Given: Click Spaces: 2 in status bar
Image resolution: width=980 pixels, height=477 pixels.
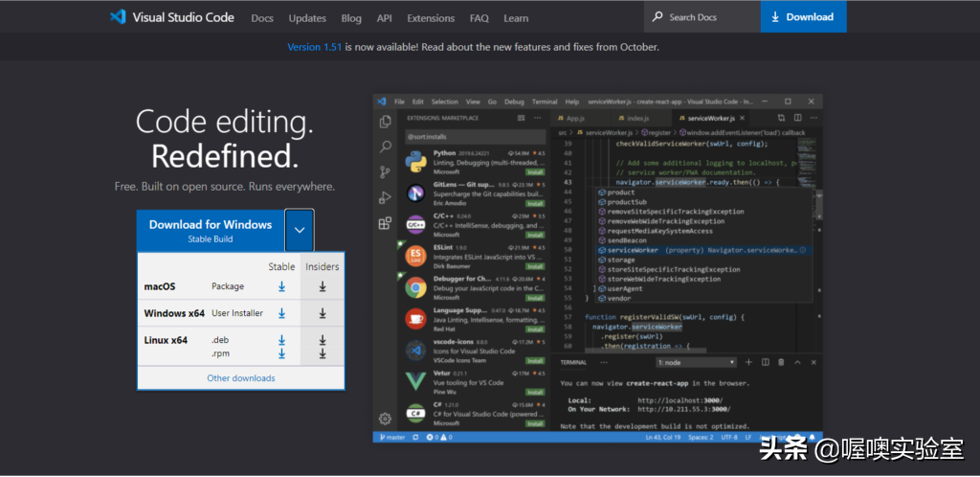Looking at the screenshot, I should 701,437.
